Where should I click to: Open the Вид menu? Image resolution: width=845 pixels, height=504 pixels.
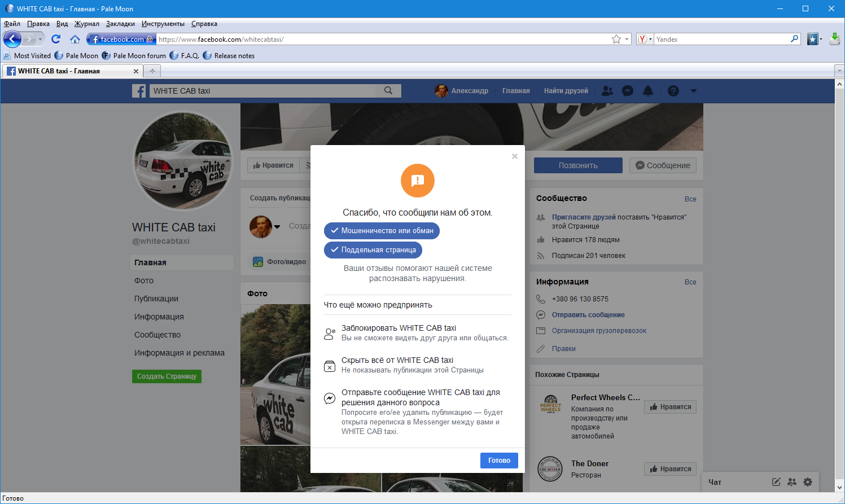(x=62, y=24)
